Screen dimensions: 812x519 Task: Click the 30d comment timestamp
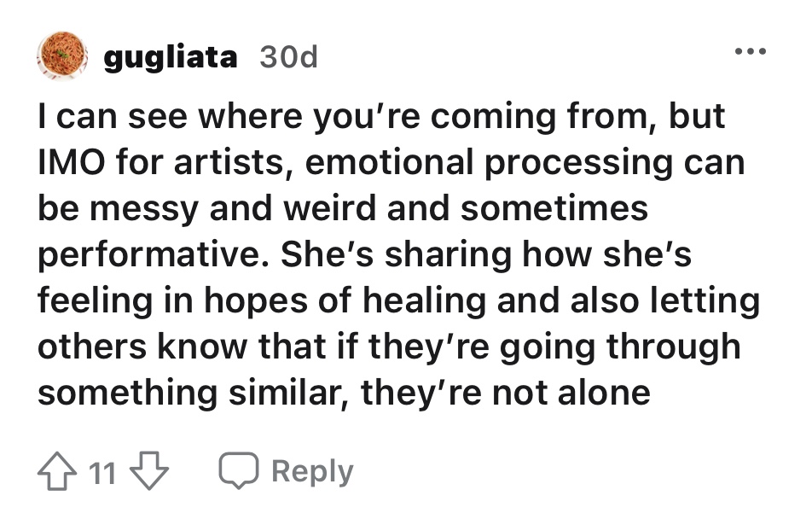click(287, 57)
